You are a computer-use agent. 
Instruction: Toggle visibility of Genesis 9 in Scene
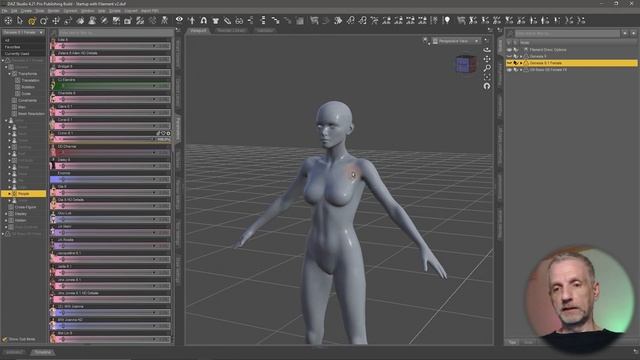tap(509, 56)
